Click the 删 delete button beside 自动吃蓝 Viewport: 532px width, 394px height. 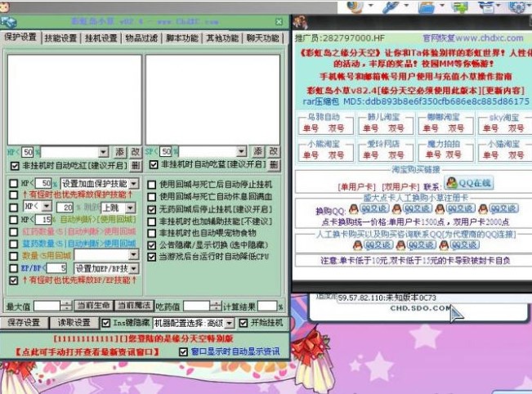[x=274, y=165]
